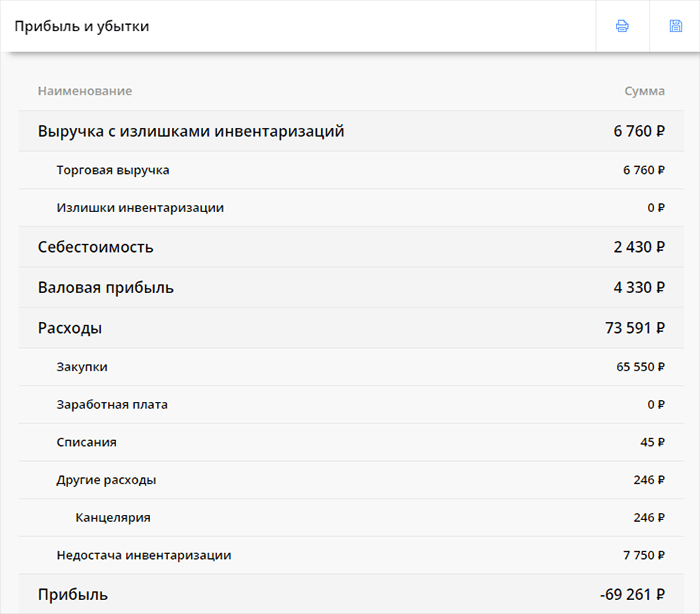Select the 'Канцелярия' sub-row label

click(x=113, y=518)
